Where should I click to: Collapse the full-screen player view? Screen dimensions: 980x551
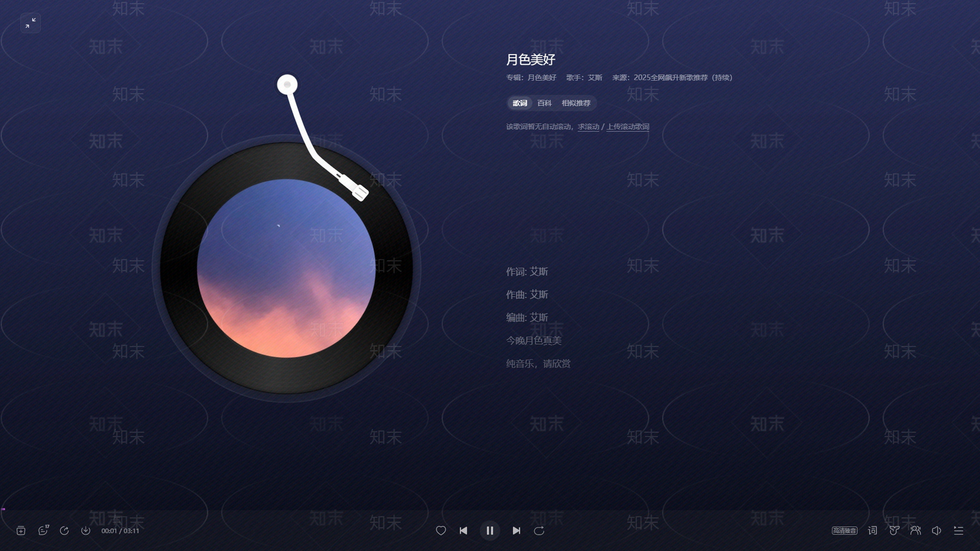(x=31, y=23)
